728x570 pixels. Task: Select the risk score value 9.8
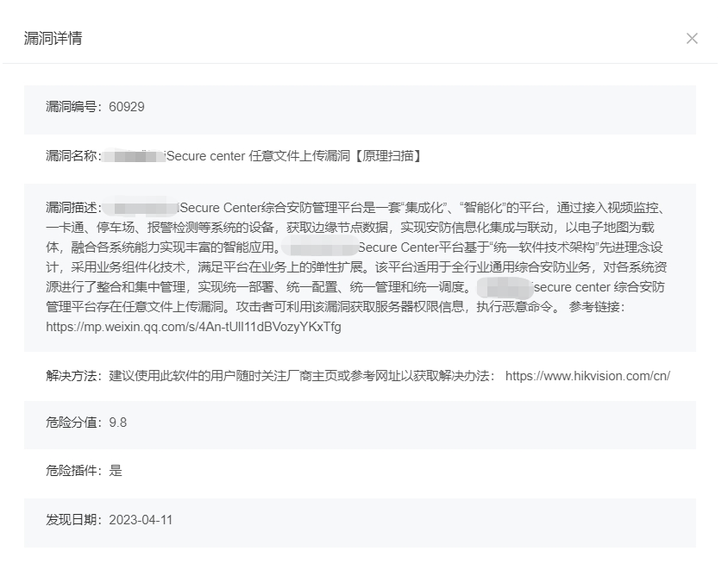(x=118, y=423)
